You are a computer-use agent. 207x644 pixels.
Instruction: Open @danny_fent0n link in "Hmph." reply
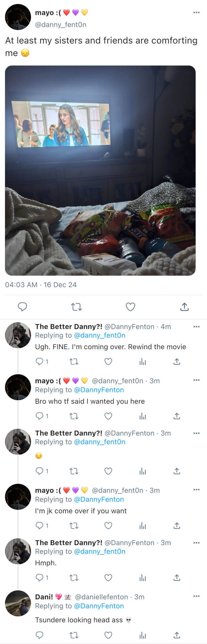pos(99,551)
